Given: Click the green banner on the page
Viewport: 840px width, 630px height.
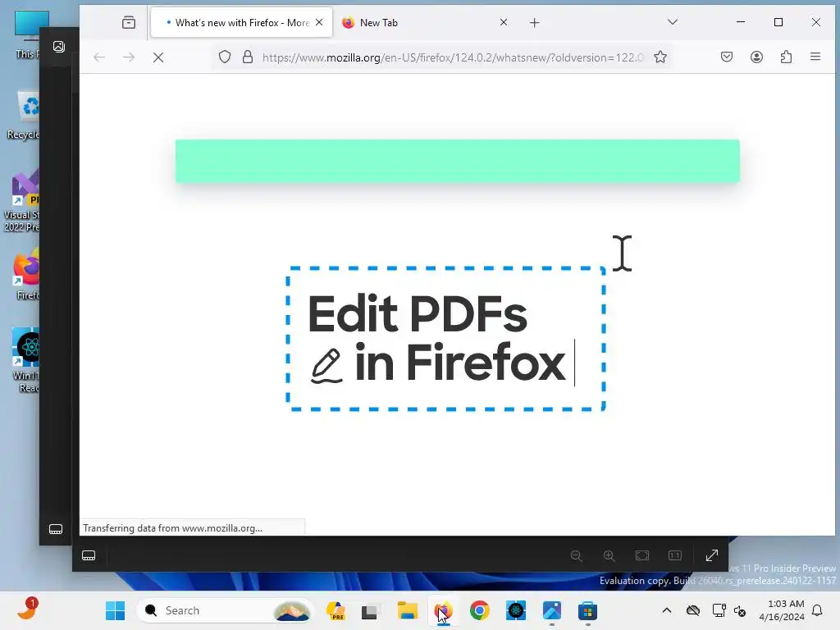Looking at the screenshot, I should point(458,162).
